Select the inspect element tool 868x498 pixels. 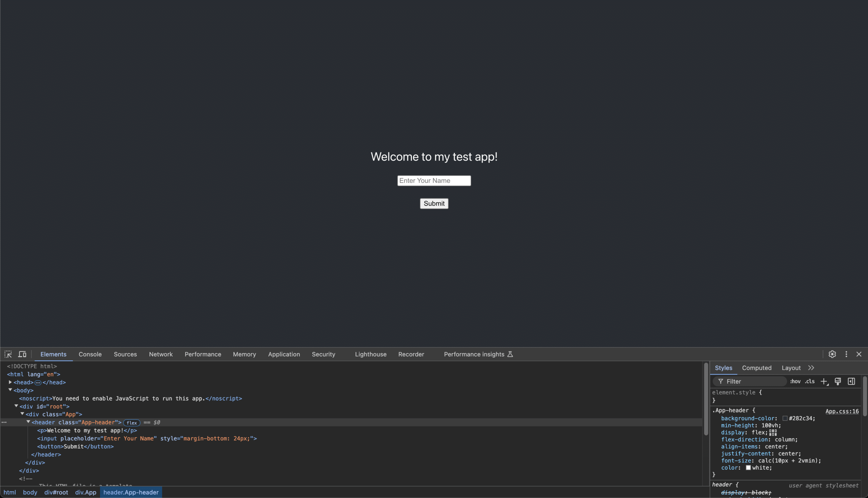coord(7,354)
